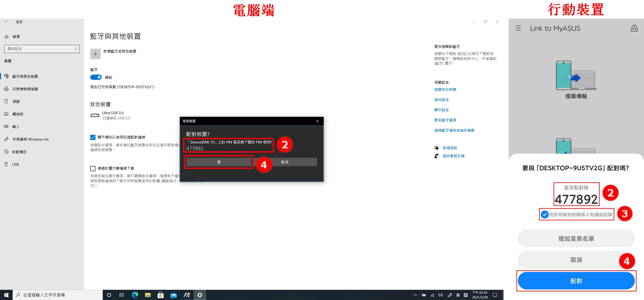Open the notification center icon

click(x=495, y=295)
